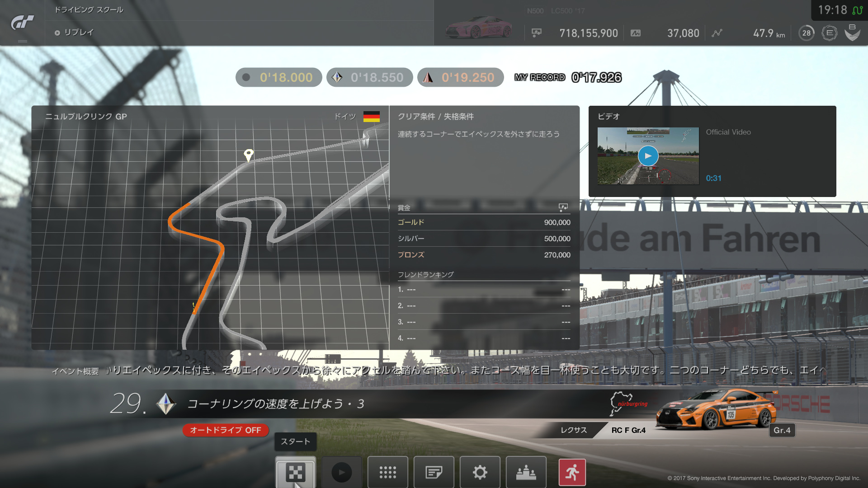868x488 pixels.
Task: Click the distance graph icon beside 47.9 km
Action: coord(717,33)
